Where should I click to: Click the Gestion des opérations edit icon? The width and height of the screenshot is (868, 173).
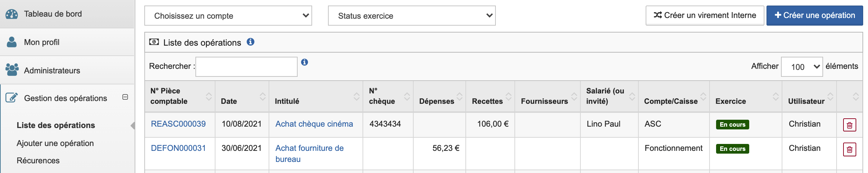12,98
